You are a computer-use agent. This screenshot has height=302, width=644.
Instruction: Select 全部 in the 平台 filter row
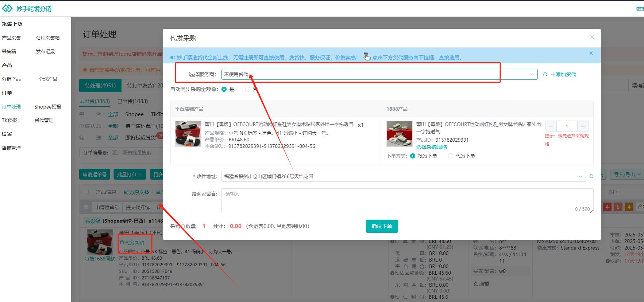pos(113,114)
